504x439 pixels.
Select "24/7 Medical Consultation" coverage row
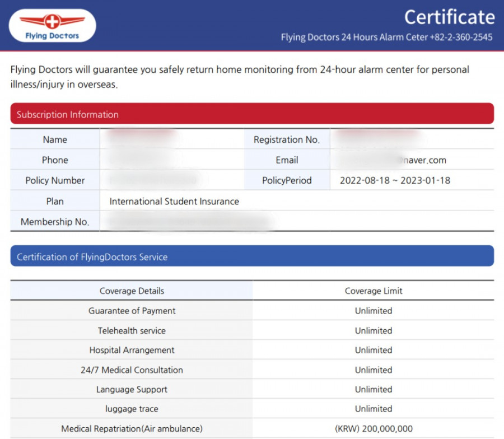(x=252, y=370)
